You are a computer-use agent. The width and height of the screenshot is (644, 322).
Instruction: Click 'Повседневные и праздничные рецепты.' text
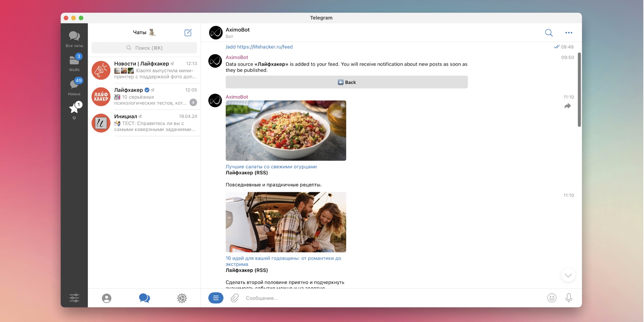point(274,185)
